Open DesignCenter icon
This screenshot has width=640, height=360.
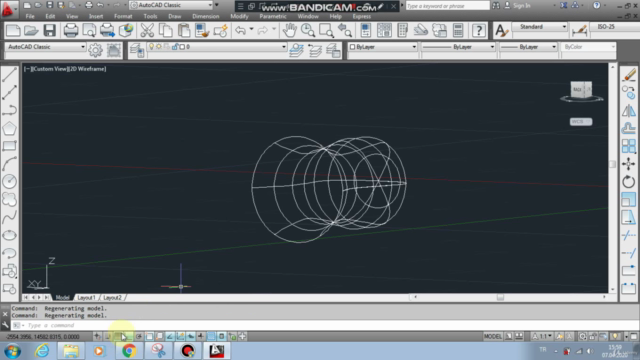click(384, 31)
